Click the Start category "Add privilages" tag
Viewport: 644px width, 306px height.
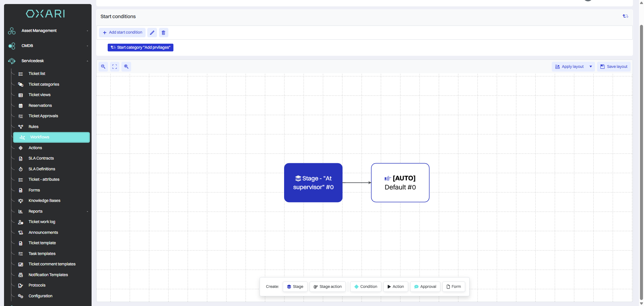140,47
